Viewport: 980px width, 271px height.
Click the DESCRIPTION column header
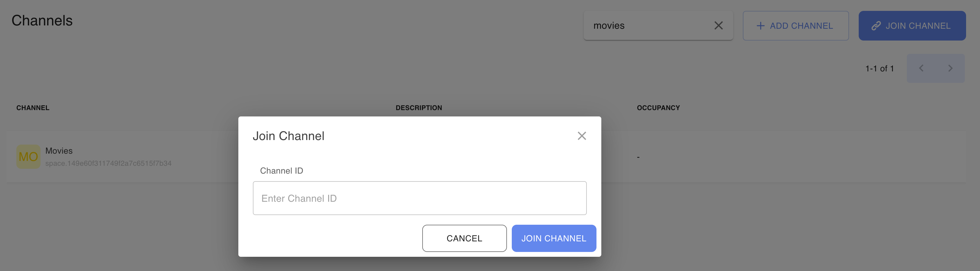[419, 108]
